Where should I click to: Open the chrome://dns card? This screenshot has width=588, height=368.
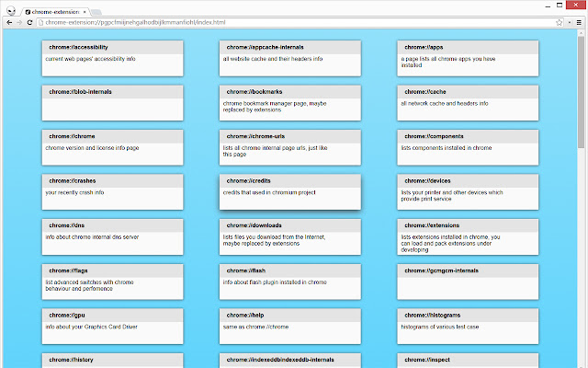(x=112, y=237)
